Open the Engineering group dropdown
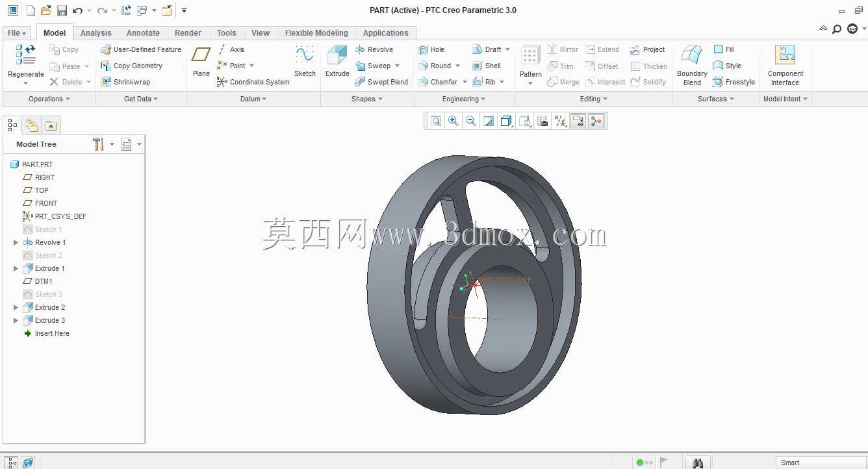The width and height of the screenshot is (868, 469). pyautogui.click(x=465, y=99)
